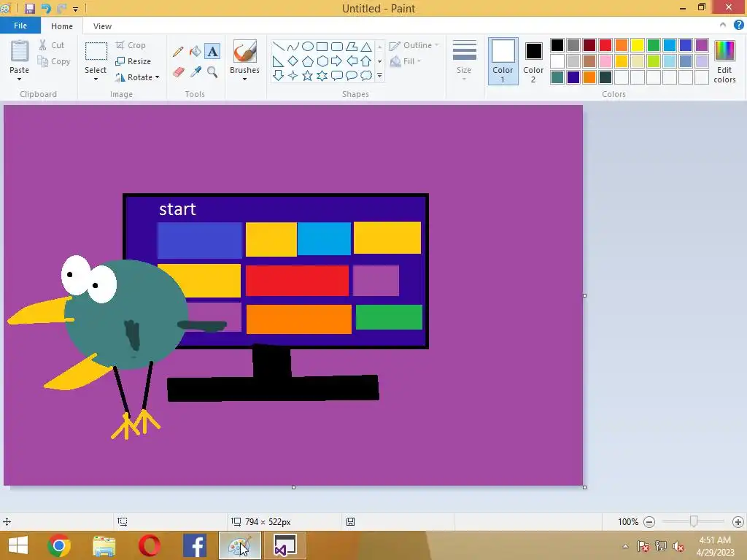
Task: Click the zoom in plus button
Action: [738, 522]
